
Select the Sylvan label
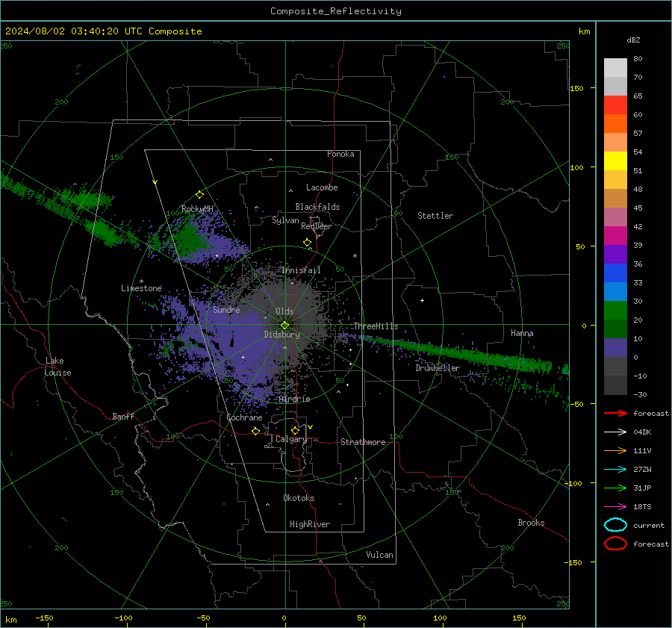pyautogui.click(x=285, y=220)
